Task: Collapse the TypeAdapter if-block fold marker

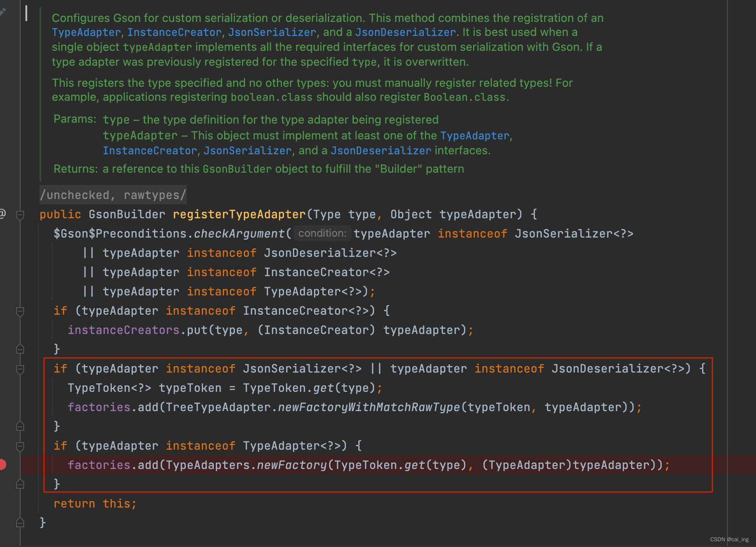Action: [20, 446]
